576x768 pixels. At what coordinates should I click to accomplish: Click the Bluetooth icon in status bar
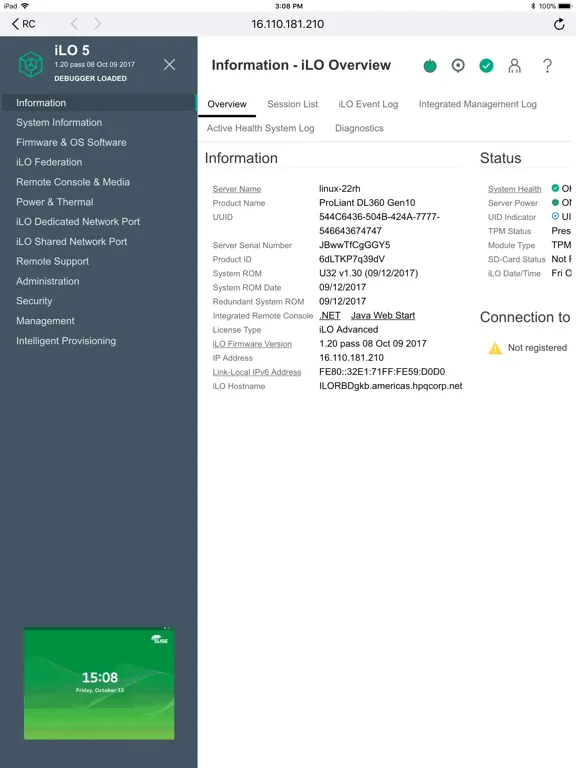click(533, 6)
